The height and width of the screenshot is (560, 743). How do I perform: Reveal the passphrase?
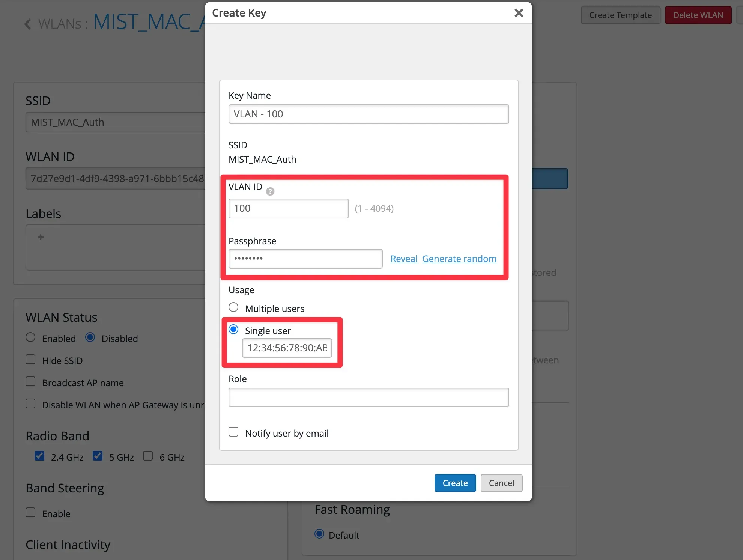pyautogui.click(x=404, y=259)
